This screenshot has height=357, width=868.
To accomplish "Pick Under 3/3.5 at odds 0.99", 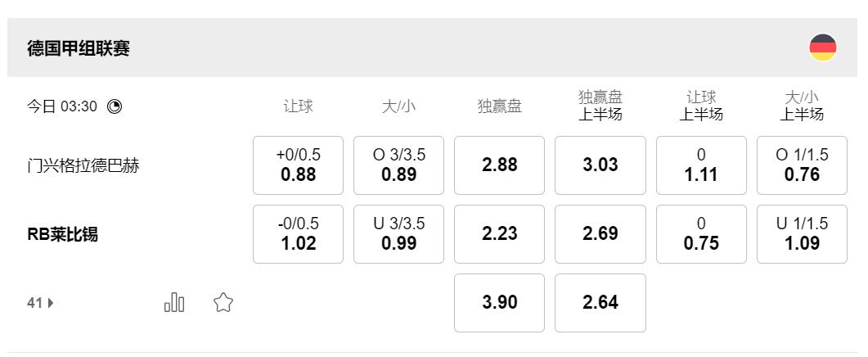I will (398, 234).
